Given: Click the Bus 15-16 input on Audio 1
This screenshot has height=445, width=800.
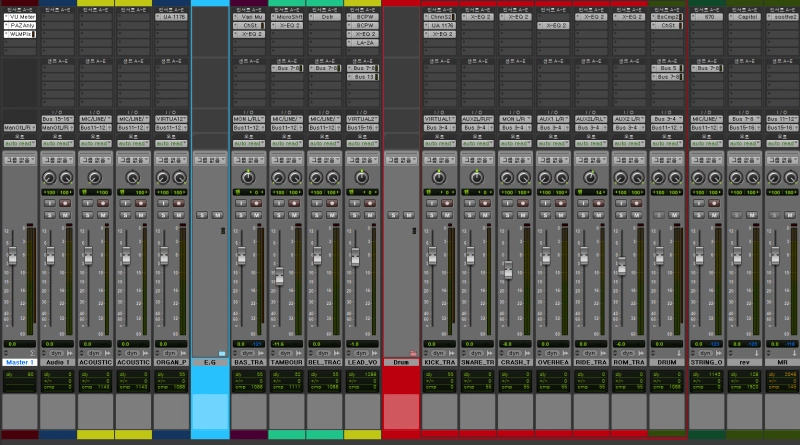Looking at the screenshot, I should 57,119.
